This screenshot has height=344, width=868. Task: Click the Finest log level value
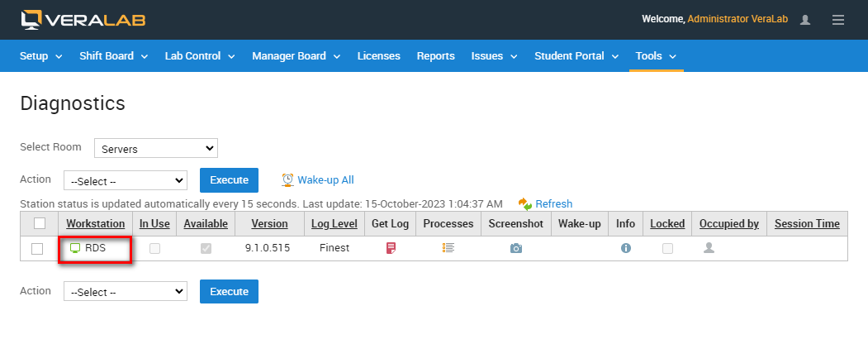point(334,248)
